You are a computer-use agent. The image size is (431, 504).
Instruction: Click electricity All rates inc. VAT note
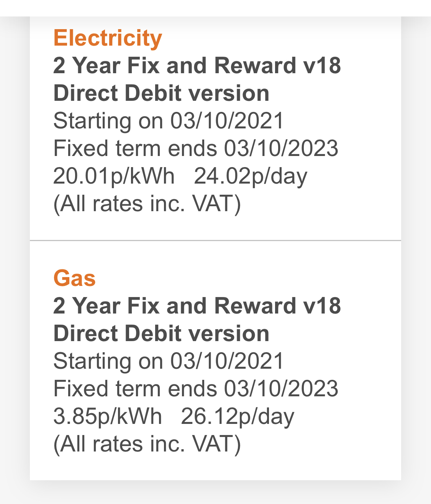tap(147, 204)
